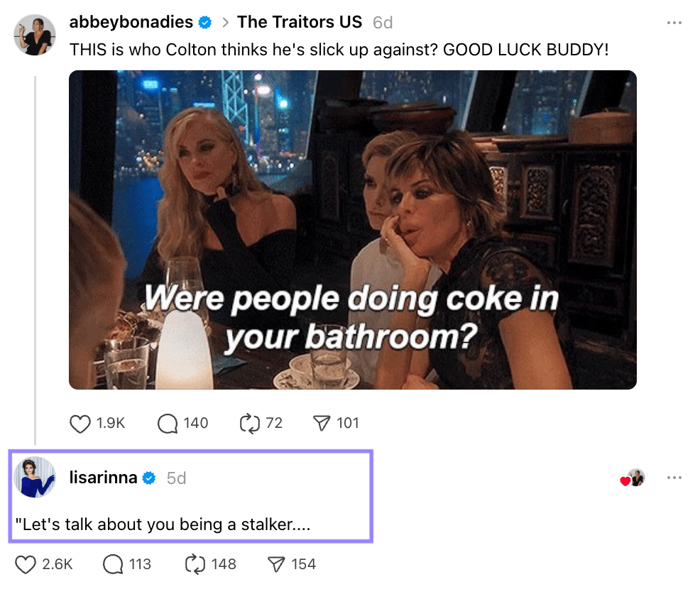Open comments on lisarinna's reply
Image resolution: width=700 pixels, height=589 pixels.
pos(112,564)
